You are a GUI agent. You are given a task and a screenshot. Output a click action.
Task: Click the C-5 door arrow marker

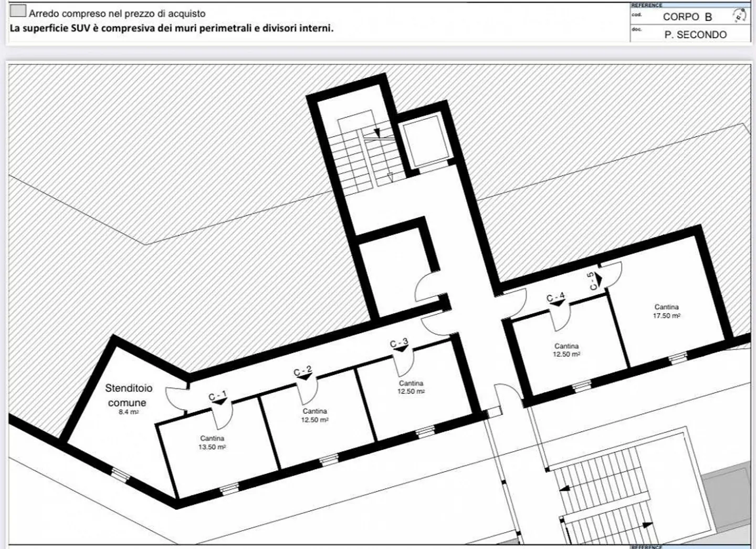(x=600, y=282)
